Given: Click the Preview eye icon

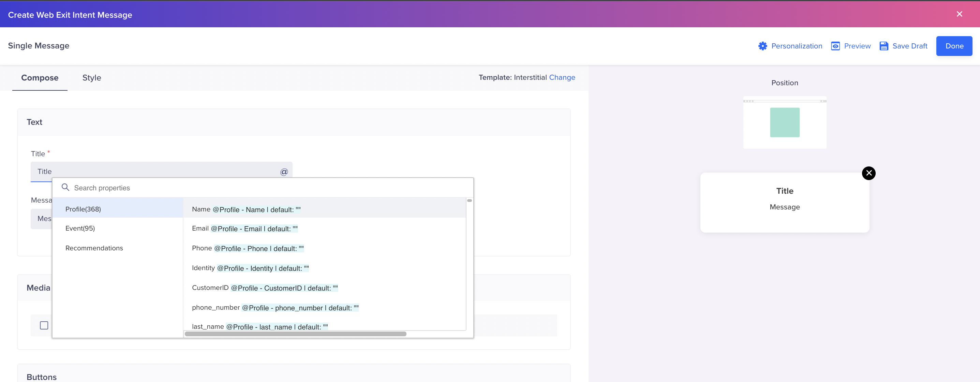Looking at the screenshot, I should (835, 46).
